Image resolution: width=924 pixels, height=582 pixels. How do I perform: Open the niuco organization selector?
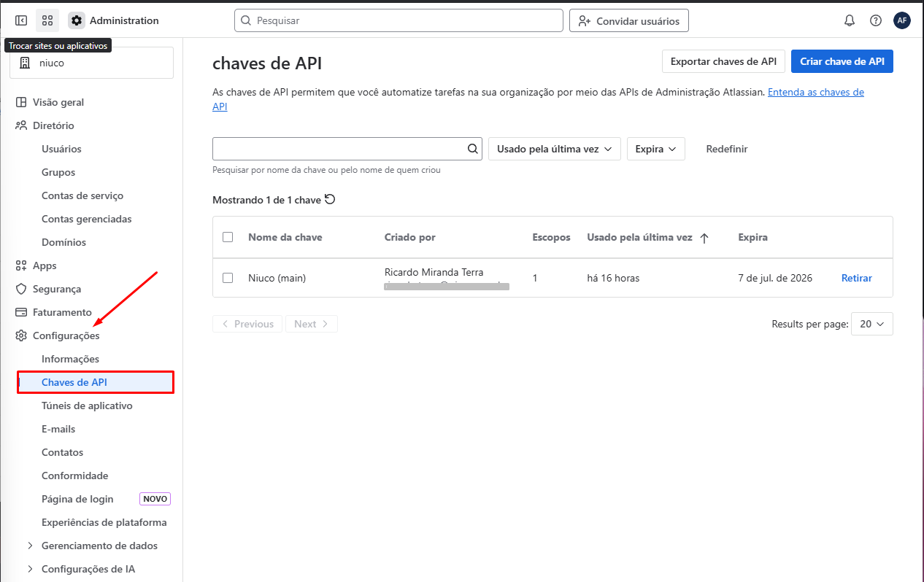[x=92, y=63]
